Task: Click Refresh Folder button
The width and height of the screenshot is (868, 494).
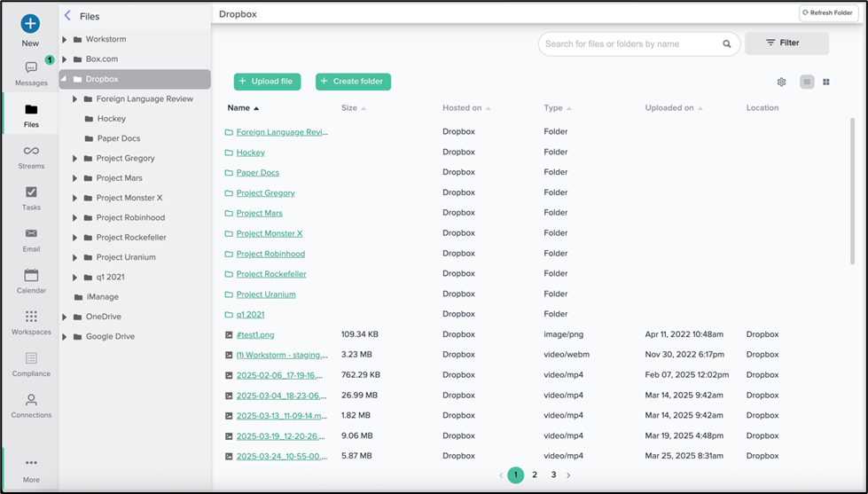Action: pyautogui.click(x=828, y=12)
